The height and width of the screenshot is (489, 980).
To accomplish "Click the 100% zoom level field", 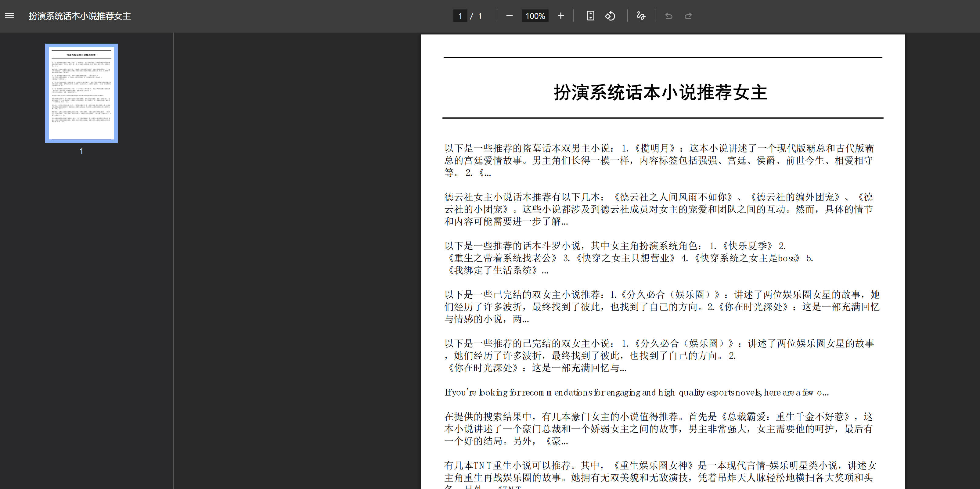I will pyautogui.click(x=535, y=16).
